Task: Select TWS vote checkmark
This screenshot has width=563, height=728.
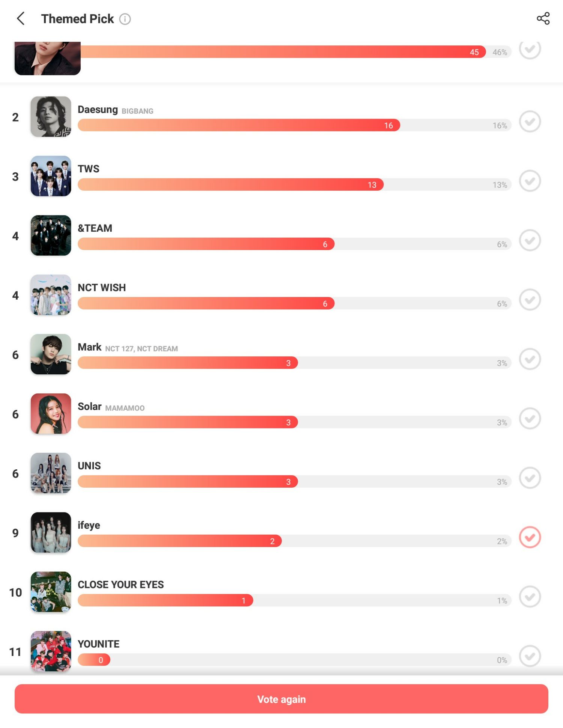Action: (530, 181)
